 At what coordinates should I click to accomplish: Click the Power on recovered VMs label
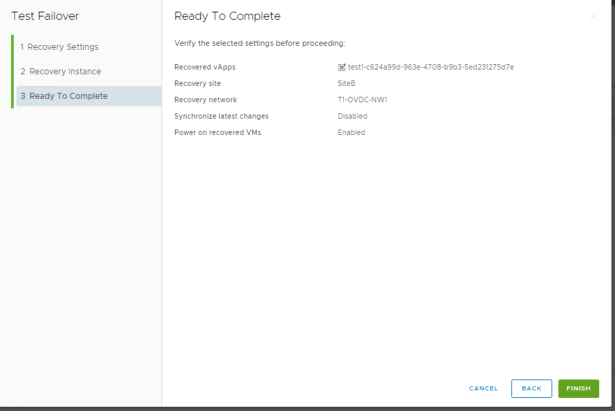click(x=217, y=132)
